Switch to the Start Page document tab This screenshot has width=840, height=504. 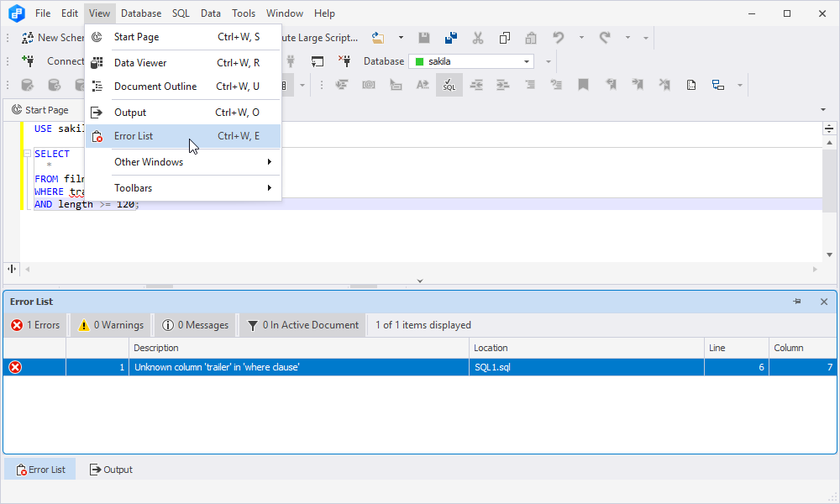[x=40, y=110]
